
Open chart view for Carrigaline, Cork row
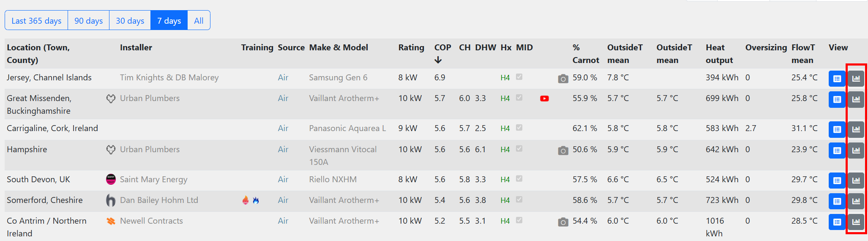coord(856,129)
